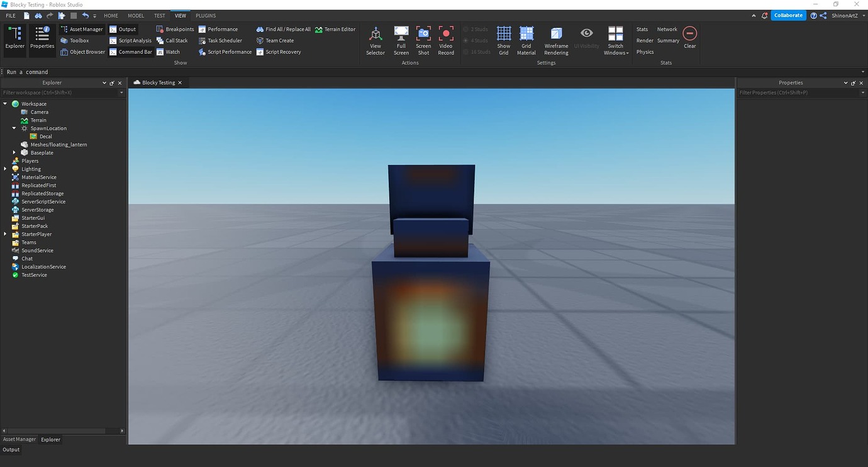Viewport: 868px width, 467px height.
Task: Open Task Scheduler
Action: click(220, 40)
